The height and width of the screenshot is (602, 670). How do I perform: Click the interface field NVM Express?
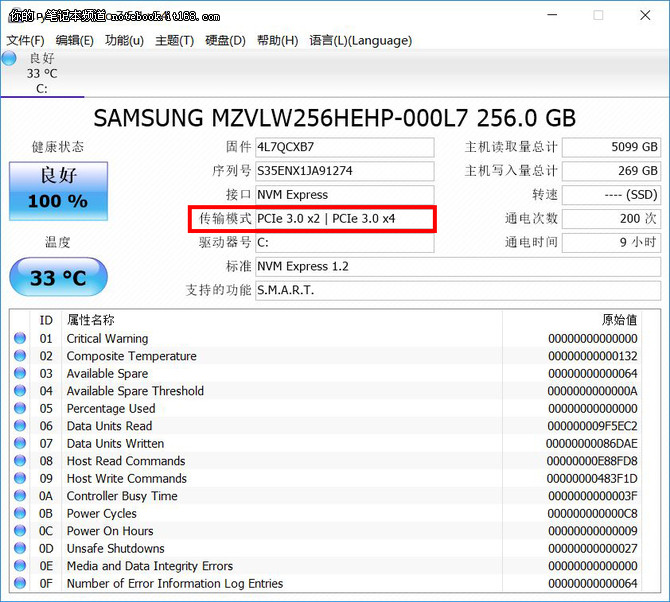pyautogui.click(x=344, y=195)
